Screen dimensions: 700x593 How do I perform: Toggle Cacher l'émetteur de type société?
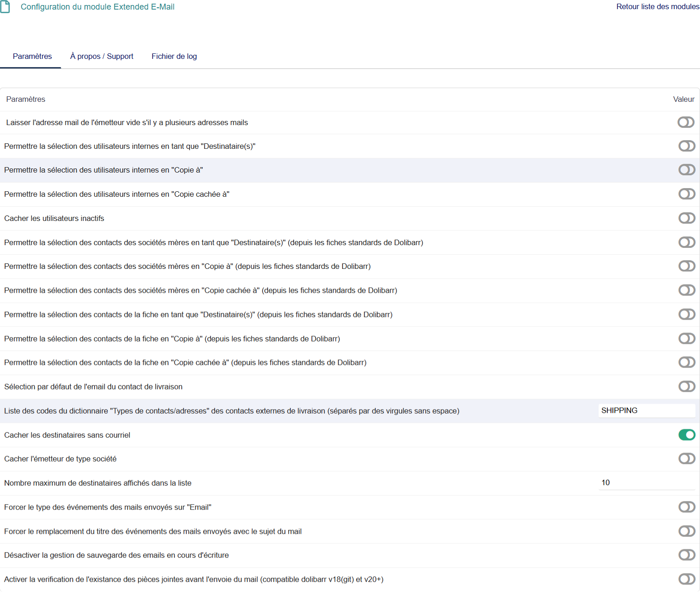(x=686, y=459)
